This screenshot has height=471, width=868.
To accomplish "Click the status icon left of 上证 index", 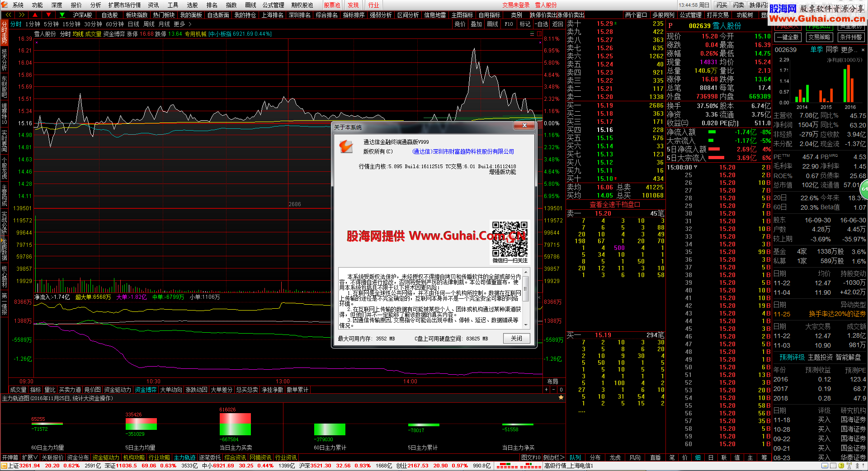I will coord(4,466).
